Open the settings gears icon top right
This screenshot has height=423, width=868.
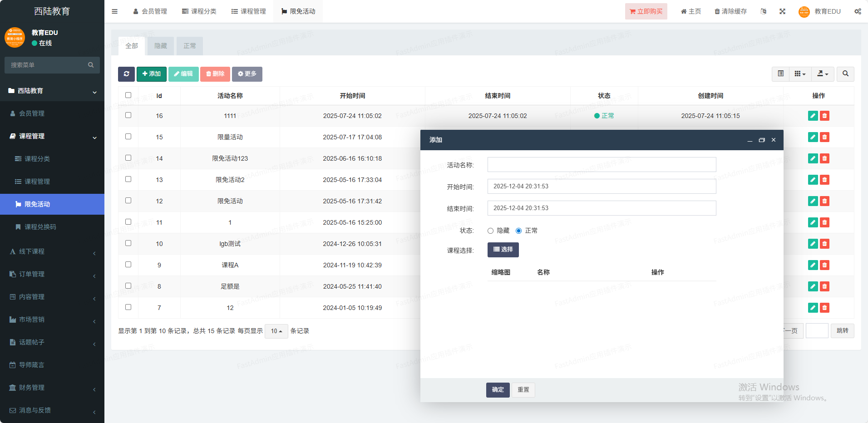coord(858,11)
